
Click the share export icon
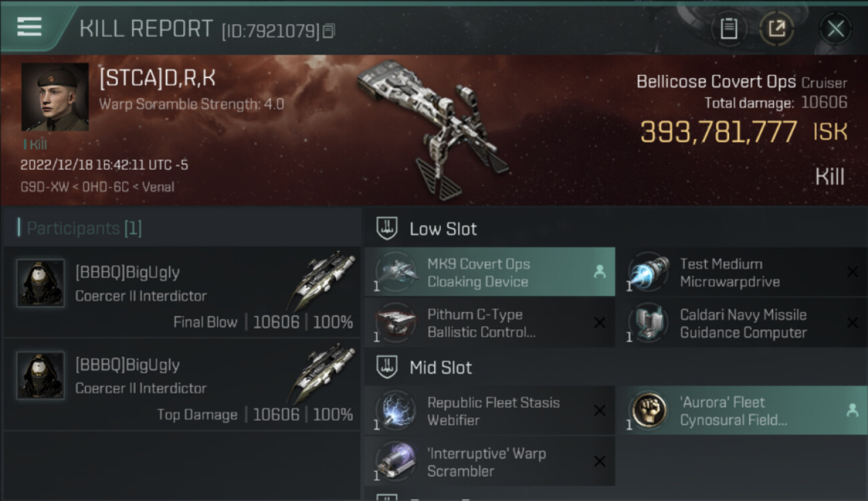click(777, 29)
